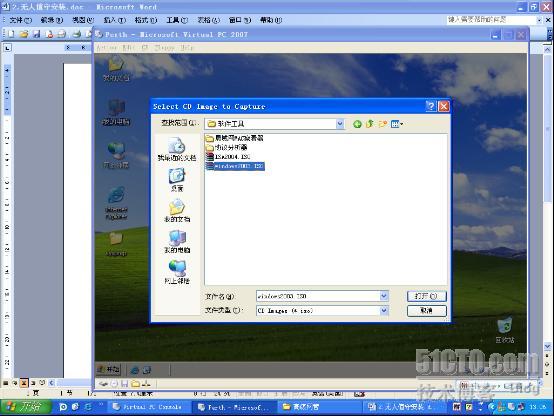This screenshot has width=554, height=416.
Task: Open Word Table menu
Action: coord(208,20)
